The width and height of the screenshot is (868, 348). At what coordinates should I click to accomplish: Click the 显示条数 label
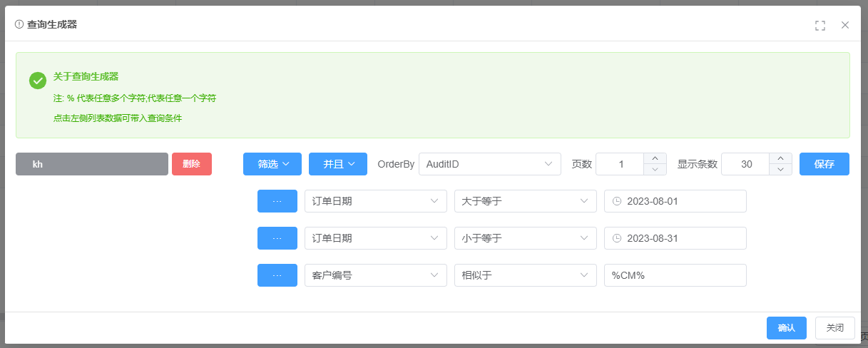click(x=698, y=164)
